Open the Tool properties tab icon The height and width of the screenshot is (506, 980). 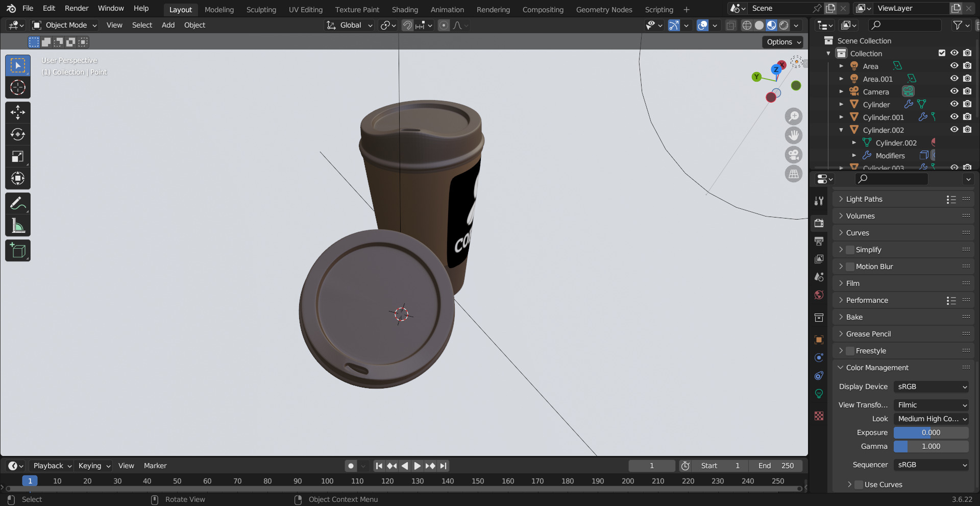pos(819,201)
